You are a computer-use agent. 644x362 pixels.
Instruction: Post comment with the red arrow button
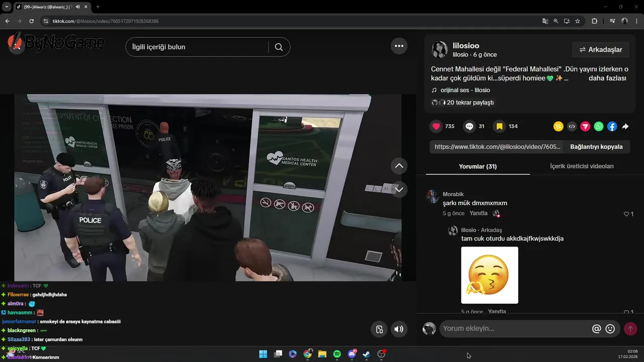(630, 329)
